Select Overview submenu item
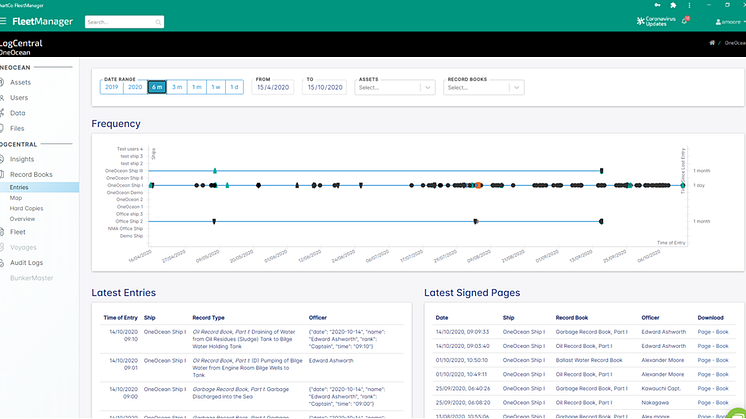 [22, 219]
